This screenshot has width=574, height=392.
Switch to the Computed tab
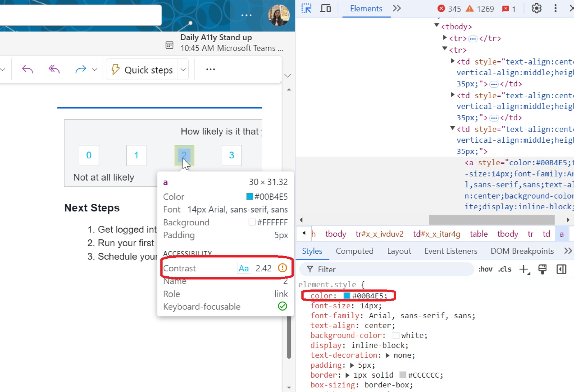click(354, 251)
